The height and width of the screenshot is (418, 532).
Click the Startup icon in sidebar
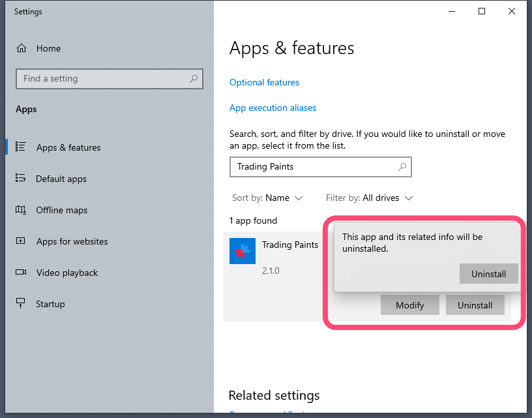tap(21, 304)
